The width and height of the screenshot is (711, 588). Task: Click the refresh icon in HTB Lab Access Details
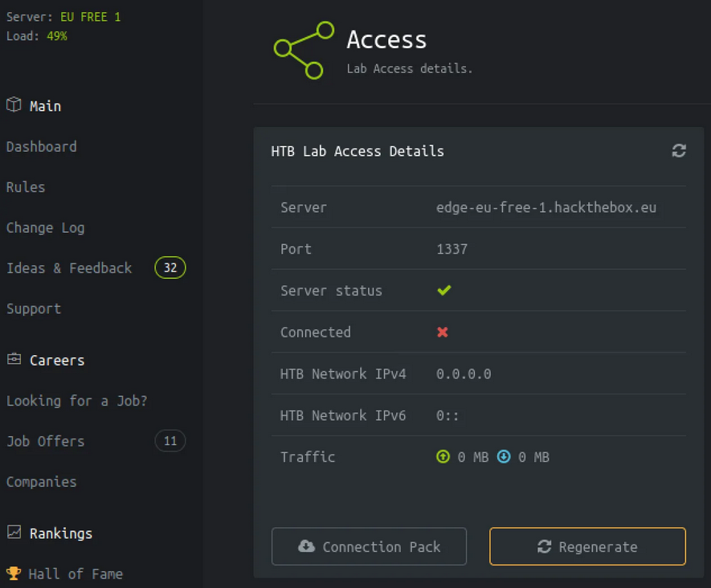tap(678, 151)
